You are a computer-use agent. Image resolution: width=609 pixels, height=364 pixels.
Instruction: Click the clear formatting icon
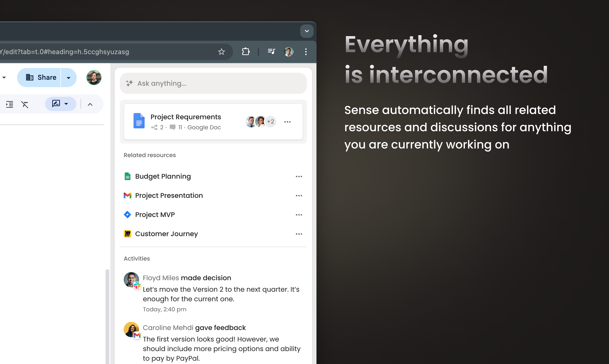click(25, 104)
